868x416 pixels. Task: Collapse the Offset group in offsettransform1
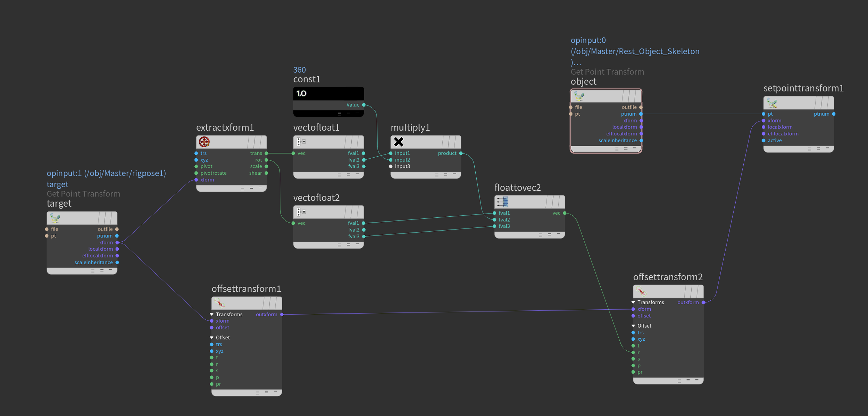[212, 338]
